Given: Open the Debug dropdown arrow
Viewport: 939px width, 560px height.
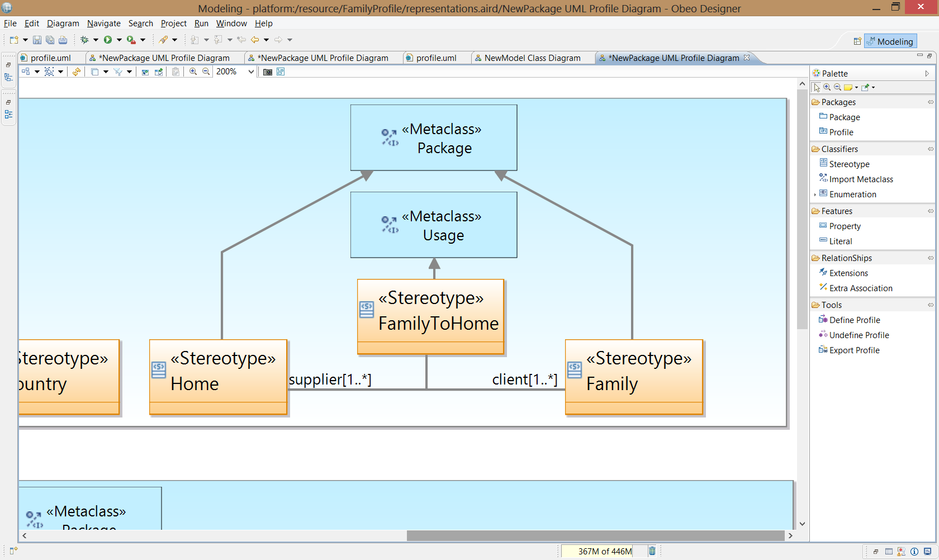Looking at the screenshot, I should (x=96, y=40).
